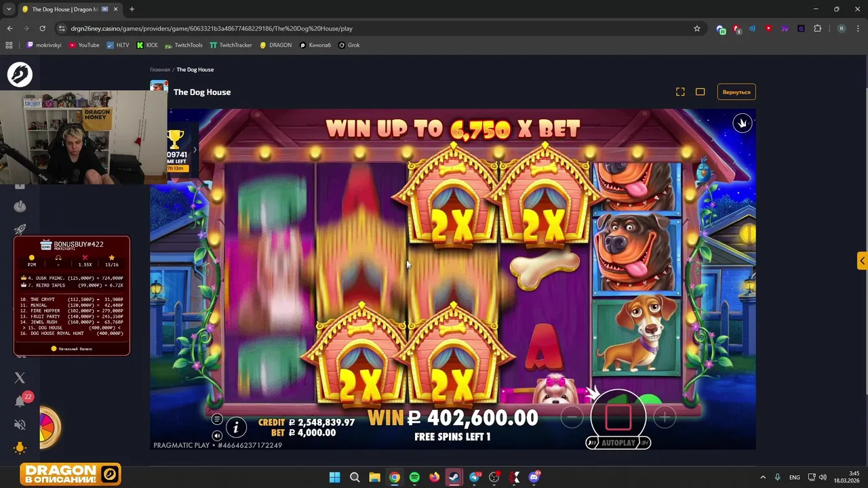Open the Grok bookmark

point(349,45)
